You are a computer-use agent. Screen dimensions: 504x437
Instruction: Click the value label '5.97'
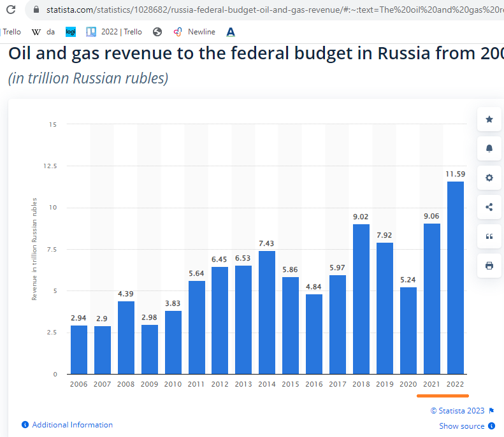click(x=337, y=268)
